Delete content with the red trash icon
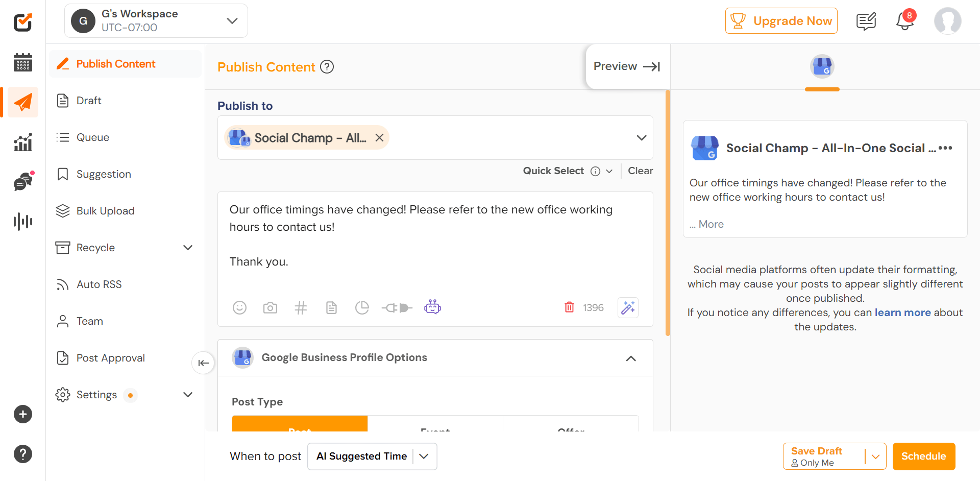The width and height of the screenshot is (980, 481). pyautogui.click(x=569, y=307)
